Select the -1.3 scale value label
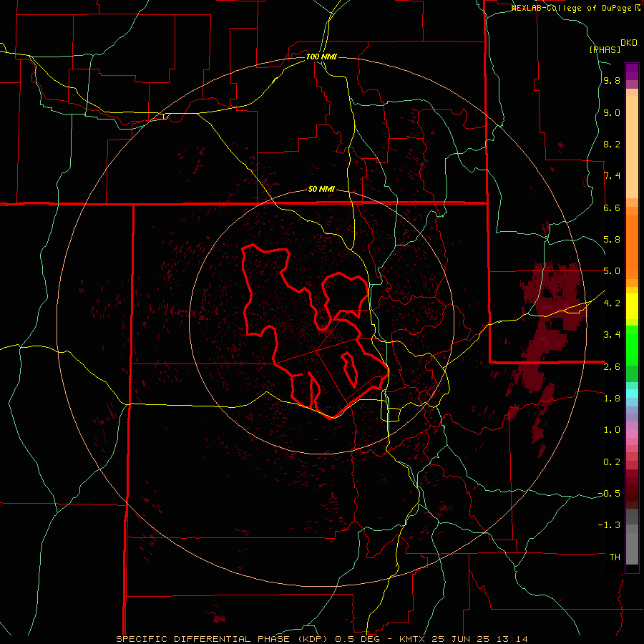The width and height of the screenshot is (644, 644). click(609, 525)
